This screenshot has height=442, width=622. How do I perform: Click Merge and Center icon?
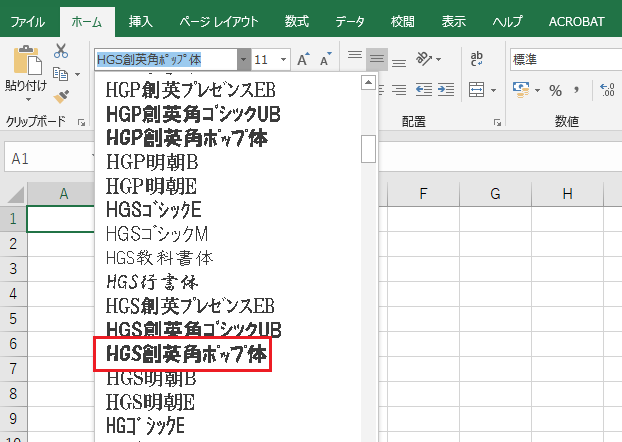click(476, 90)
